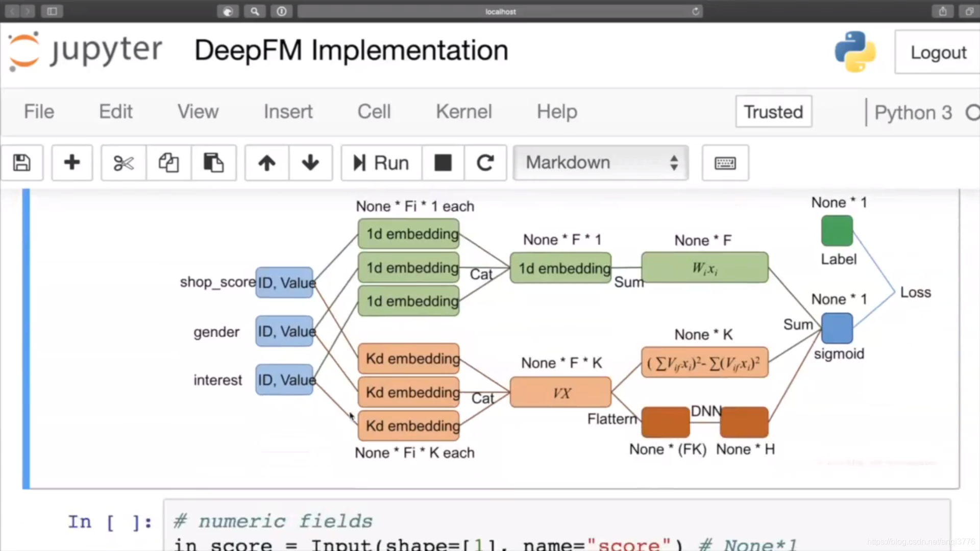Click the Python 3 kernel indicator
Image resolution: width=980 pixels, height=551 pixels.
[x=913, y=112]
